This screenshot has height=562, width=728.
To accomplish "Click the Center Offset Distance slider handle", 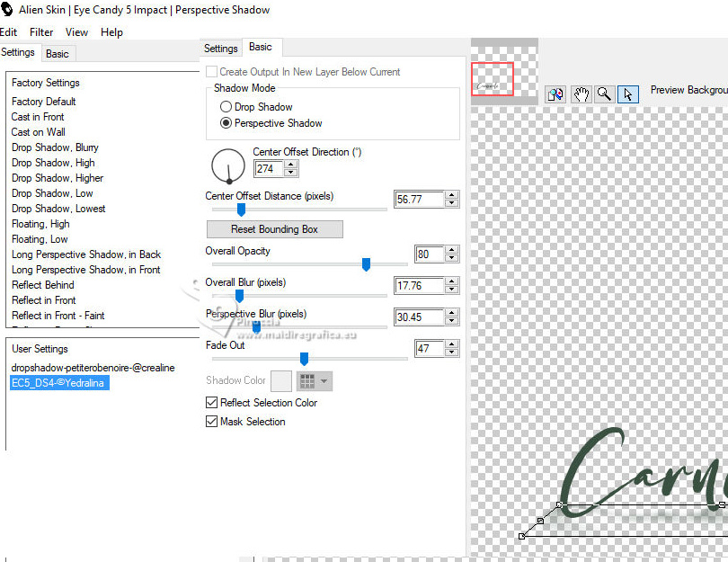I will (x=241, y=210).
